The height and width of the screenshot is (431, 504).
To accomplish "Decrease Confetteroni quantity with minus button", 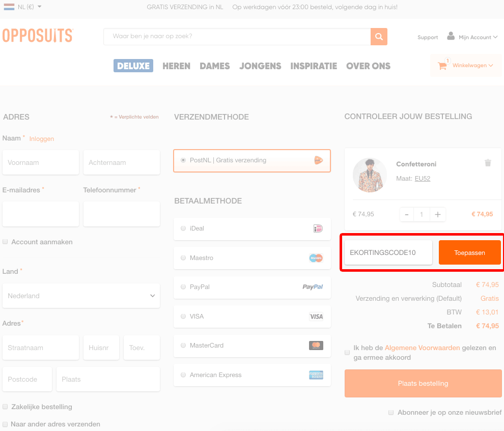I will [407, 215].
